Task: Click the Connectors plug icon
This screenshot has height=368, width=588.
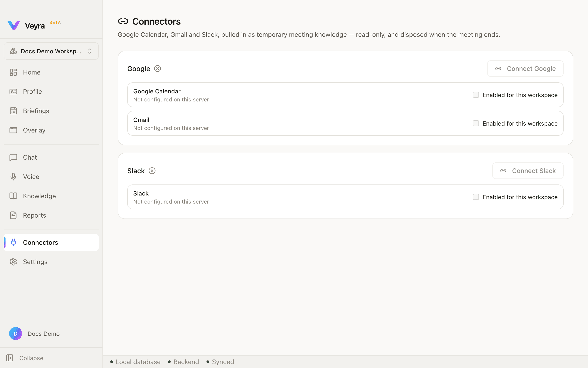Action: point(13,242)
